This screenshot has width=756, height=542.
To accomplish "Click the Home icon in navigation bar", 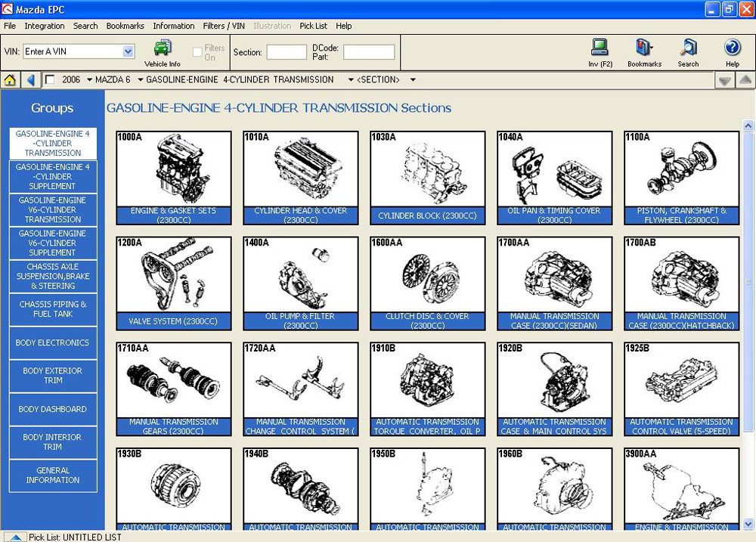I will coord(11,80).
